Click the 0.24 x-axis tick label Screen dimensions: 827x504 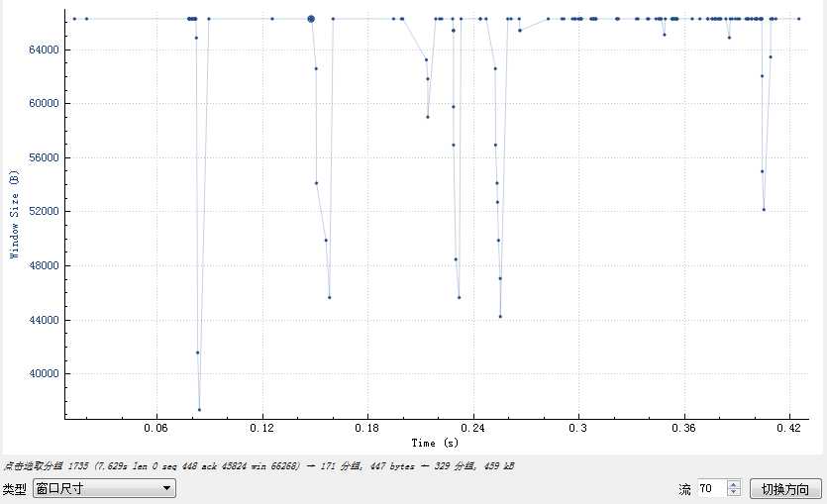473,428
